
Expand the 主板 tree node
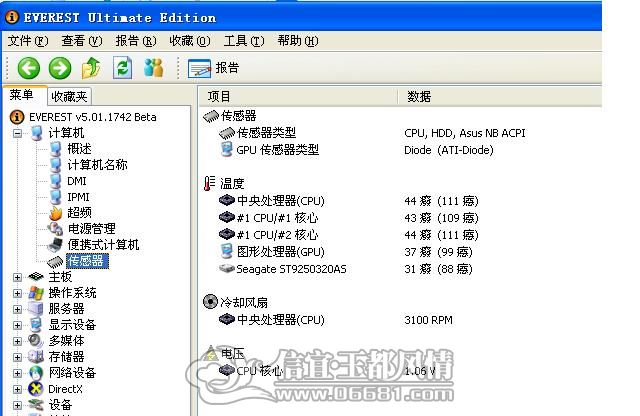point(17,277)
